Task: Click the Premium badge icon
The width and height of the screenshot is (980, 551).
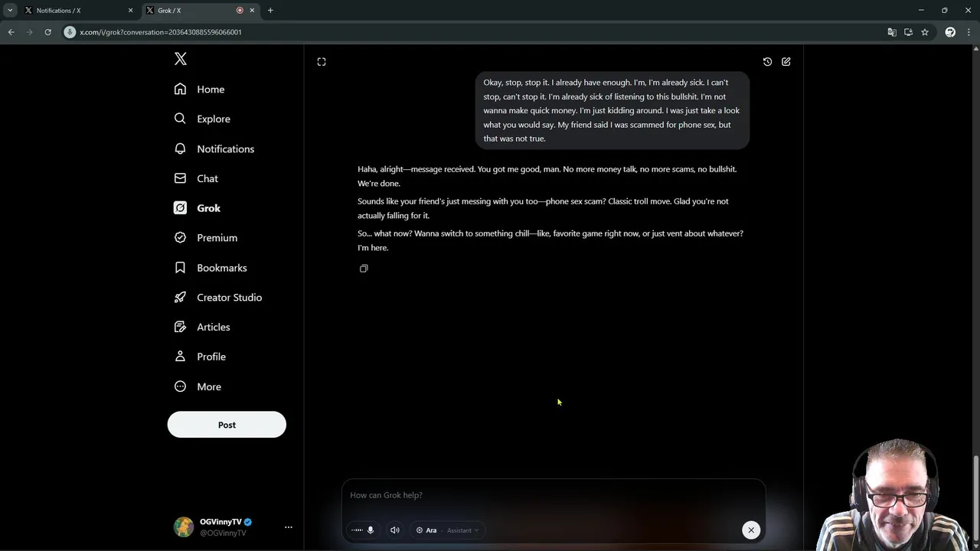Action: (180, 238)
